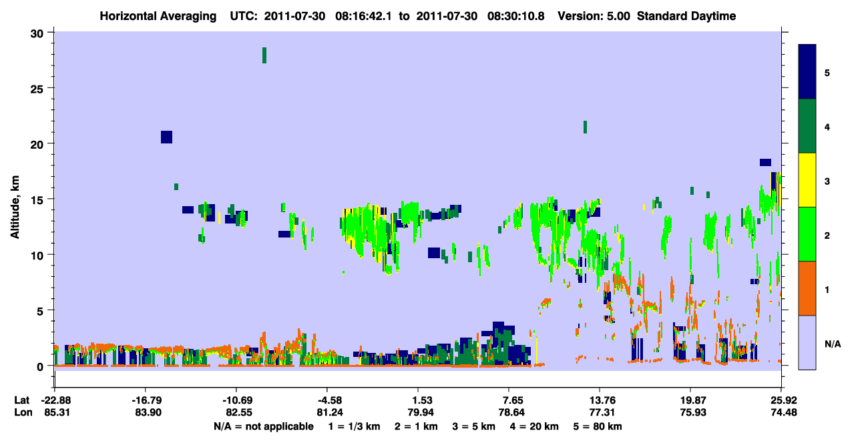Click the green mark near 28 km altitude

click(x=264, y=55)
